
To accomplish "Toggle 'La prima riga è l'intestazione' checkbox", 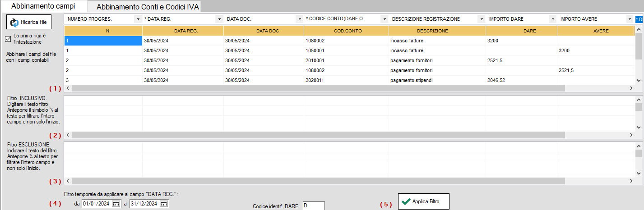I will point(8,39).
